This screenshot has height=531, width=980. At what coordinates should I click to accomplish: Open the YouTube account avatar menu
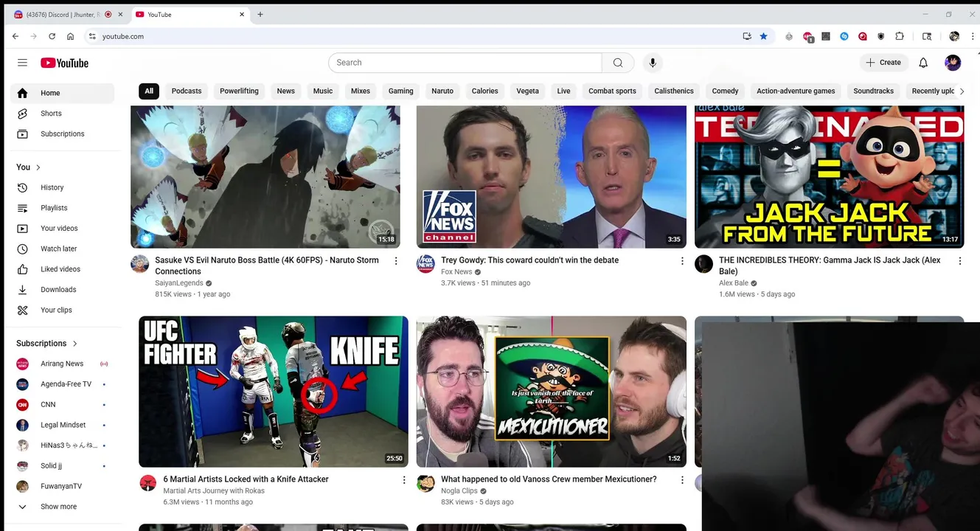tap(953, 63)
